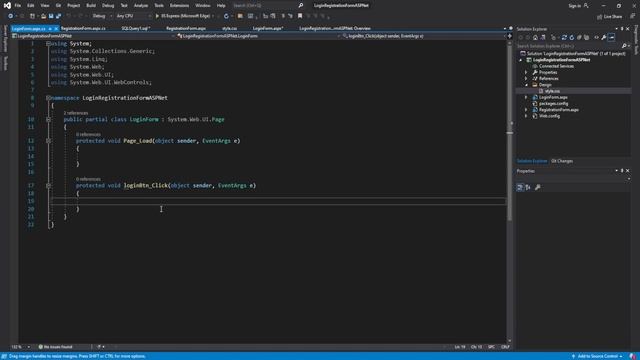Screen dimensions: 640x360
Task: Click Add to Source Control in status bar
Action: pos(598,356)
